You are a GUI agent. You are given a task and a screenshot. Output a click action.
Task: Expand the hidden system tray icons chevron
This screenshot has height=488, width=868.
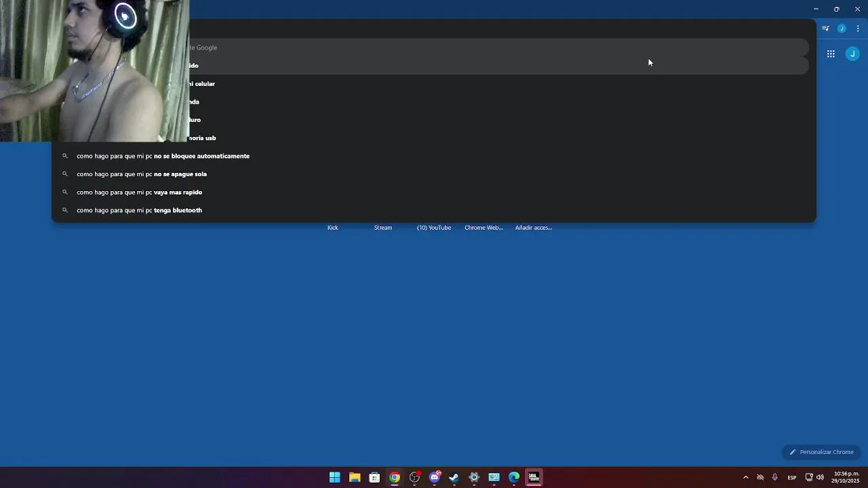pyautogui.click(x=746, y=477)
